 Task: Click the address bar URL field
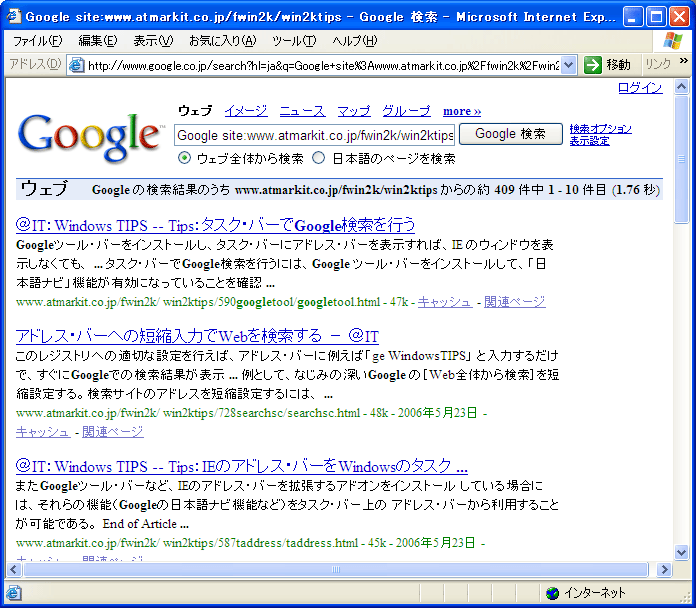tap(323, 66)
